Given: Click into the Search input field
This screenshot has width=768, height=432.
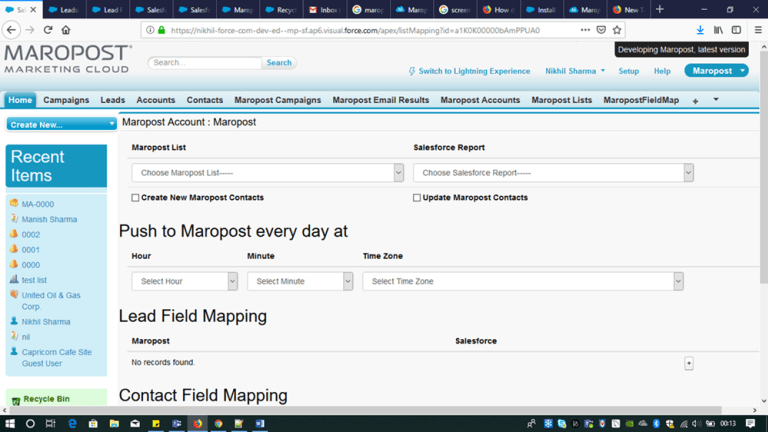Looking at the screenshot, I should (x=205, y=63).
